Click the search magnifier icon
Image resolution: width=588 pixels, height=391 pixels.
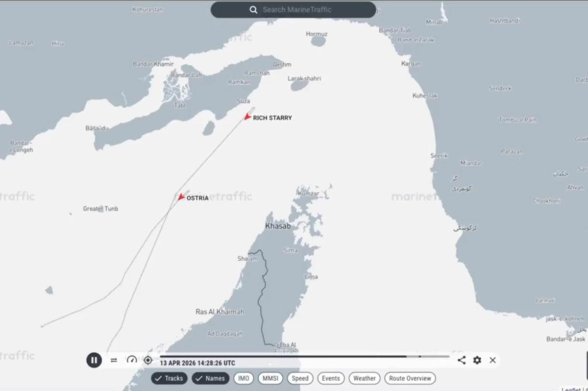(253, 10)
